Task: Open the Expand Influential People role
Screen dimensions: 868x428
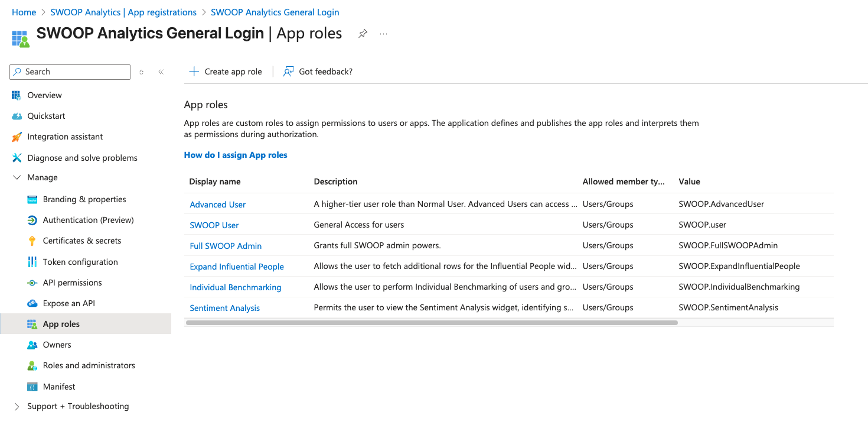Action: click(237, 267)
